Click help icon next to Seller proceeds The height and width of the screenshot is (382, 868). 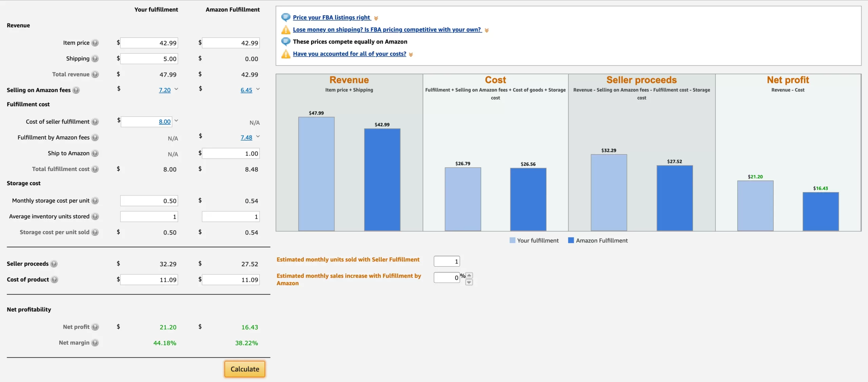(x=54, y=263)
